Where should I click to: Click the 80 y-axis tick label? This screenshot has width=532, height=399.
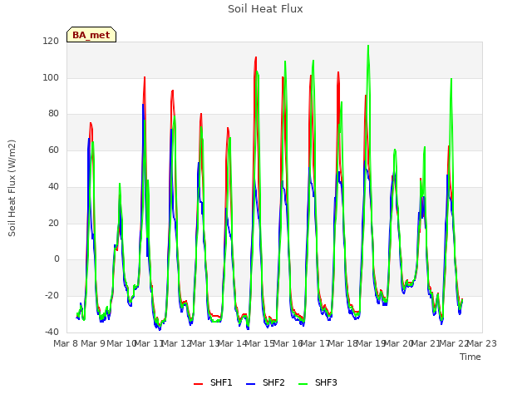pyautogui.click(x=53, y=114)
